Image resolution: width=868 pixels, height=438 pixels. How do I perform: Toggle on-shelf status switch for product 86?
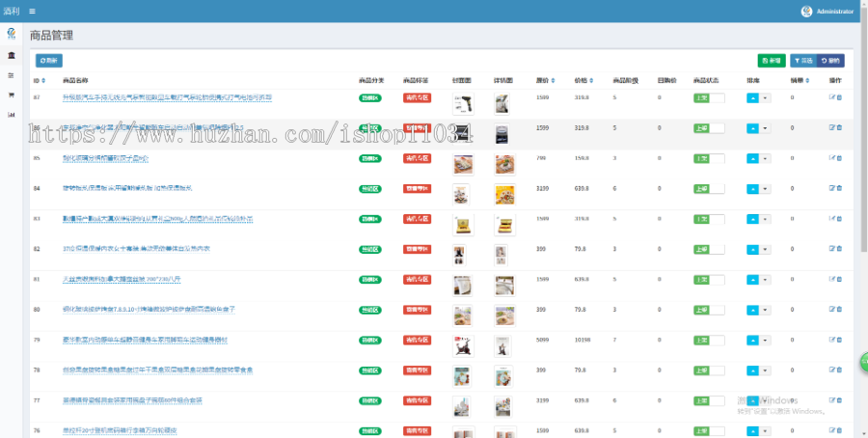click(709, 128)
